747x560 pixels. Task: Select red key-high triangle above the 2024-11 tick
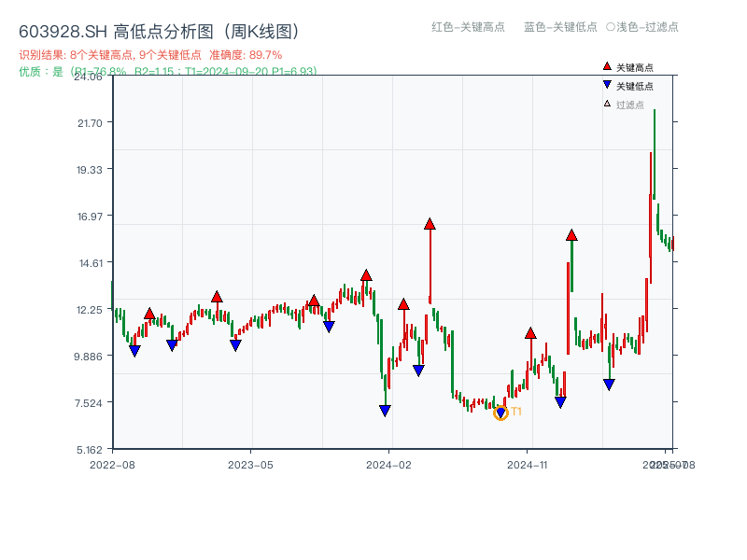pyautogui.click(x=530, y=333)
